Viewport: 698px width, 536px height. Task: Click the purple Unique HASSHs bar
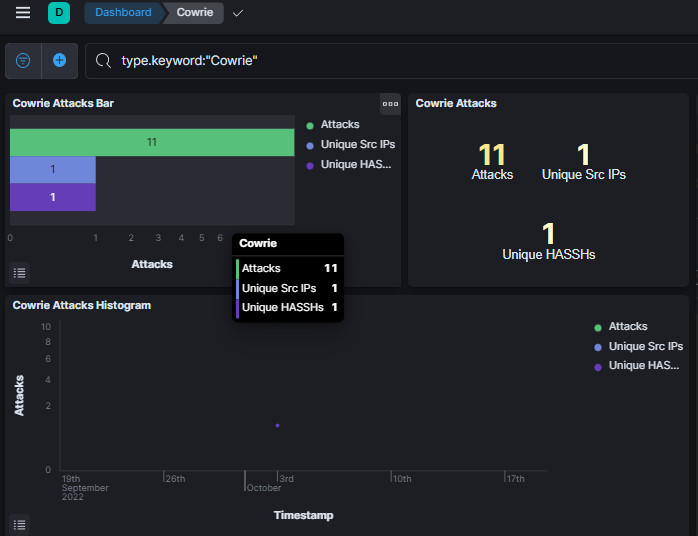(53, 197)
